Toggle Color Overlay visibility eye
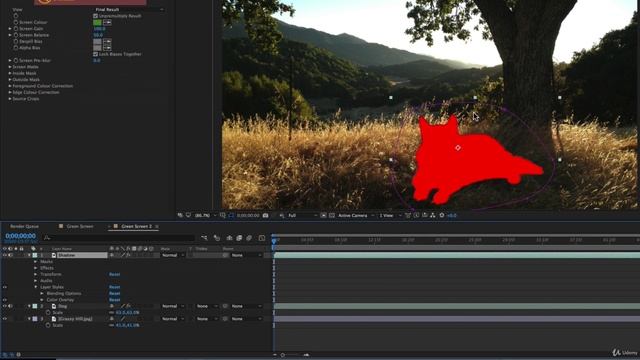The width and height of the screenshot is (640, 360). [5, 300]
